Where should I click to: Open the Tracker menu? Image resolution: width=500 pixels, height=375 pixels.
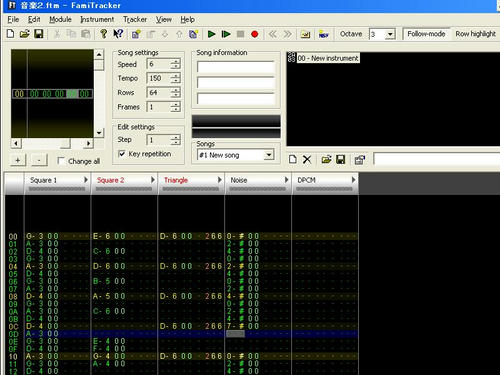click(135, 19)
